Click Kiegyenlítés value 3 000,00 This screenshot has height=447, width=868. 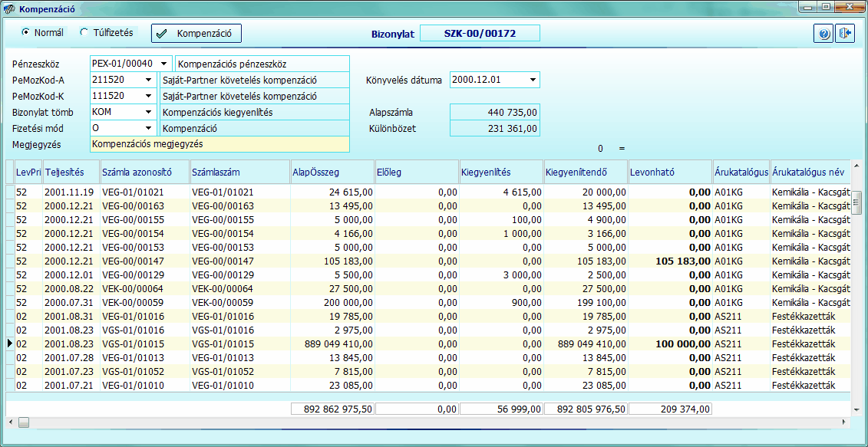501,275
